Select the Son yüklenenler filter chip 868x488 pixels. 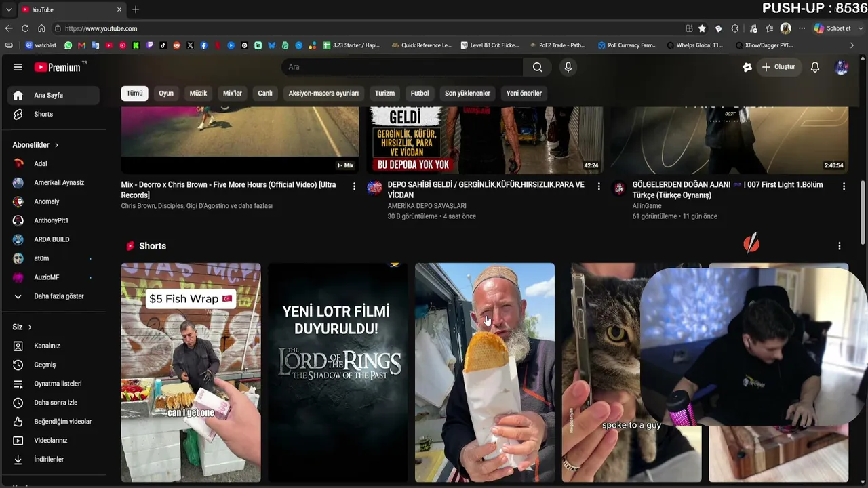point(467,94)
